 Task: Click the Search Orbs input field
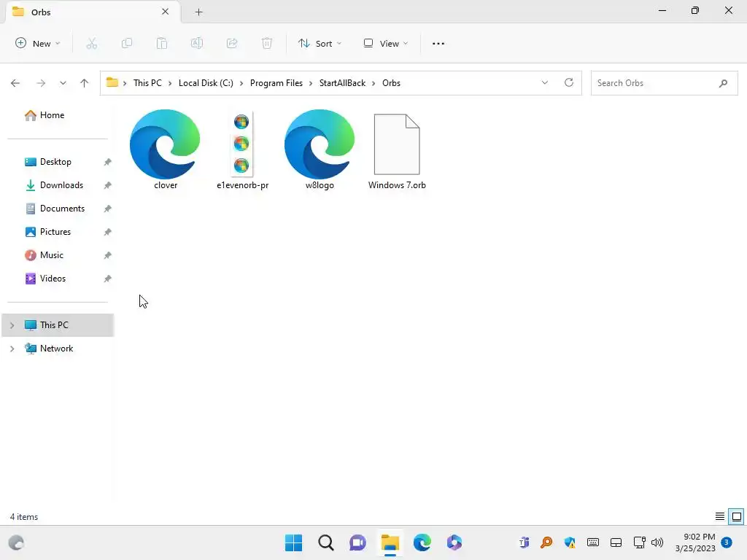pyautogui.click(x=664, y=83)
